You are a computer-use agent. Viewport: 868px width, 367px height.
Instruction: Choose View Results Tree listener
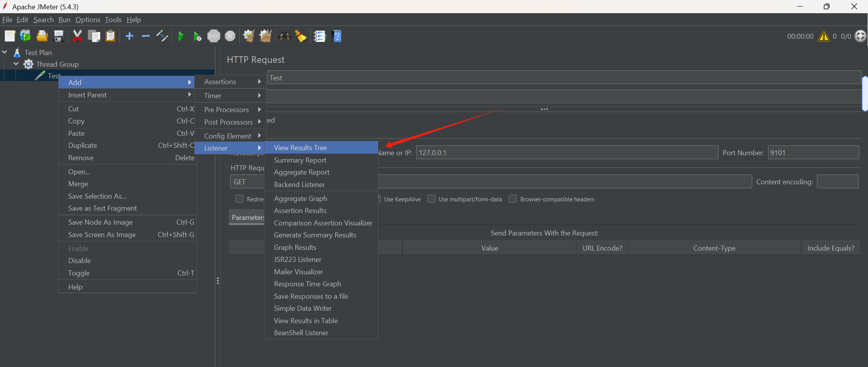tap(321, 147)
